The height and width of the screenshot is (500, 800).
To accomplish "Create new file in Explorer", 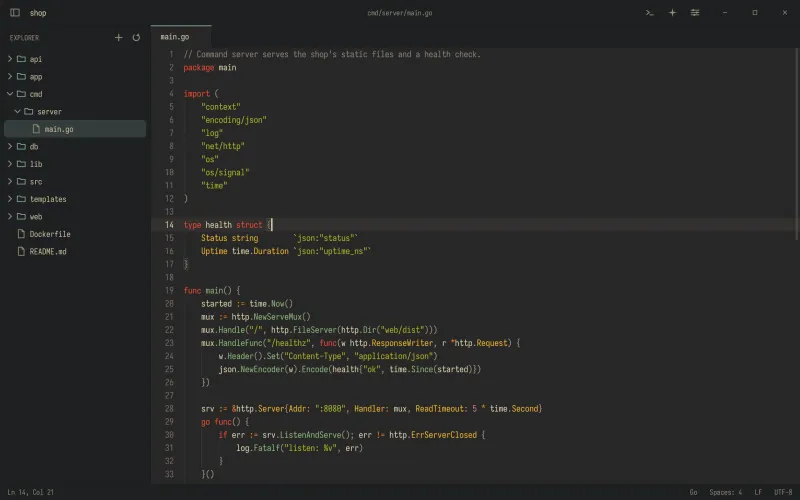I will coord(118,38).
